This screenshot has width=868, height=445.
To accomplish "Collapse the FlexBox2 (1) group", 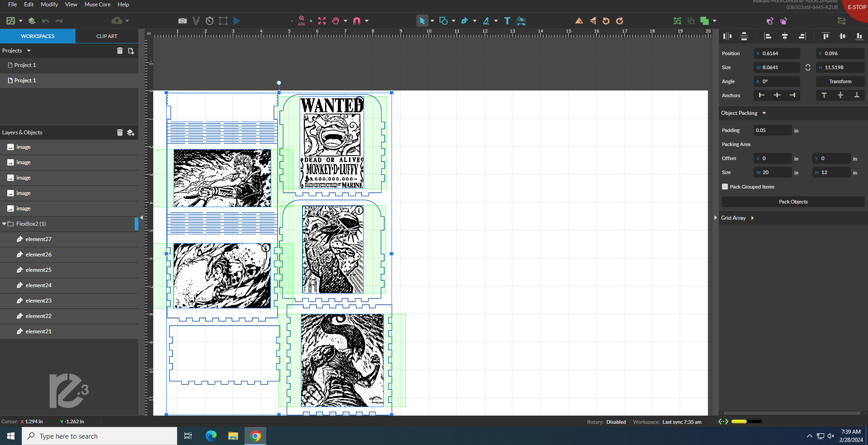I will 5,224.
